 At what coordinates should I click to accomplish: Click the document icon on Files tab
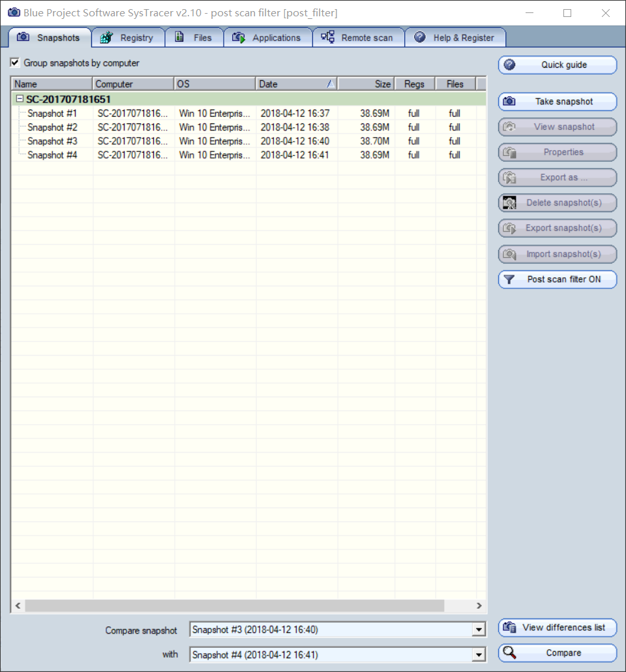point(179,37)
